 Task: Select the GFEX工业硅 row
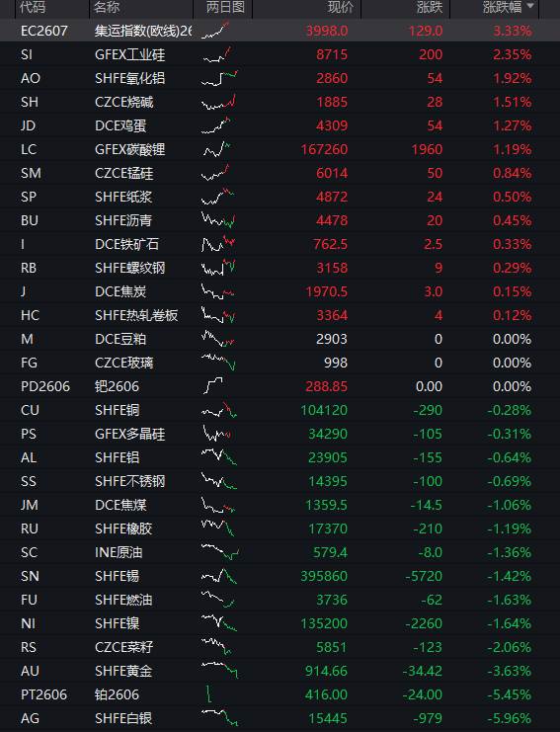pos(280,54)
